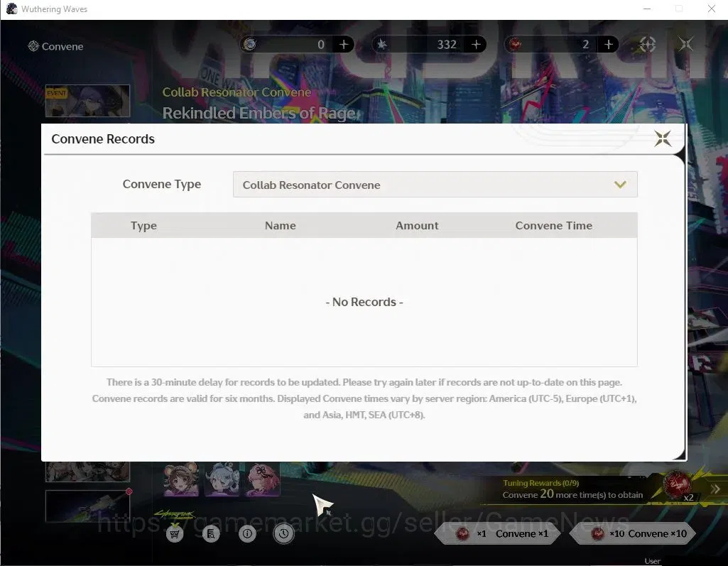Image resolution: width=728 pixels, height=566 pixels.
Task: Click the Tuning Rewards (0/9) label
Action: tap(540, 483)
